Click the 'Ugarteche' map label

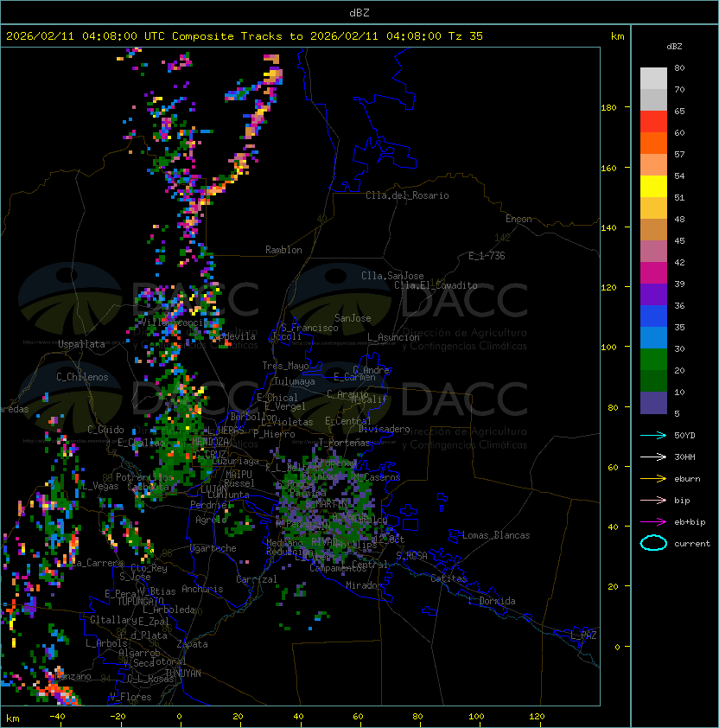point(213,548)
